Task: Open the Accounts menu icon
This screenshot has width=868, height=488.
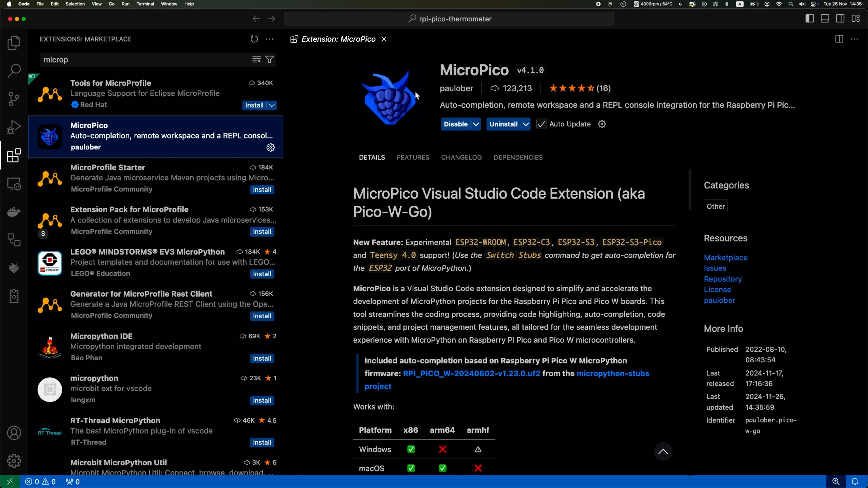Action: [x=14, y=433]
